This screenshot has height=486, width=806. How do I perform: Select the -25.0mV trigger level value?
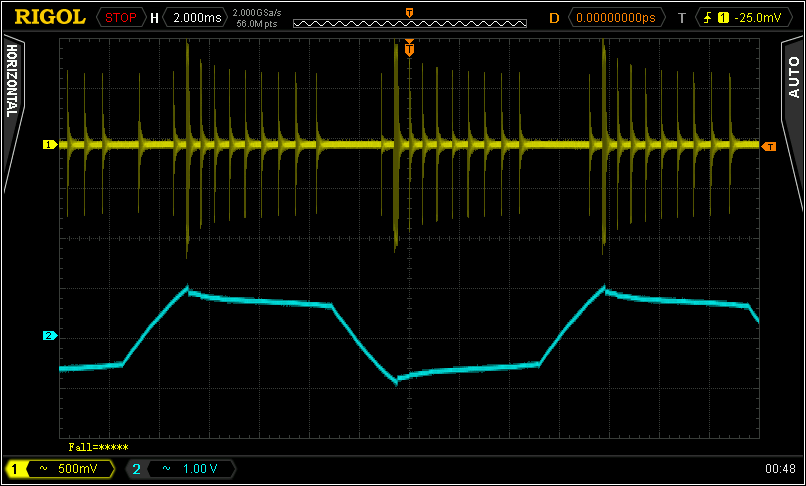[758, 18]
